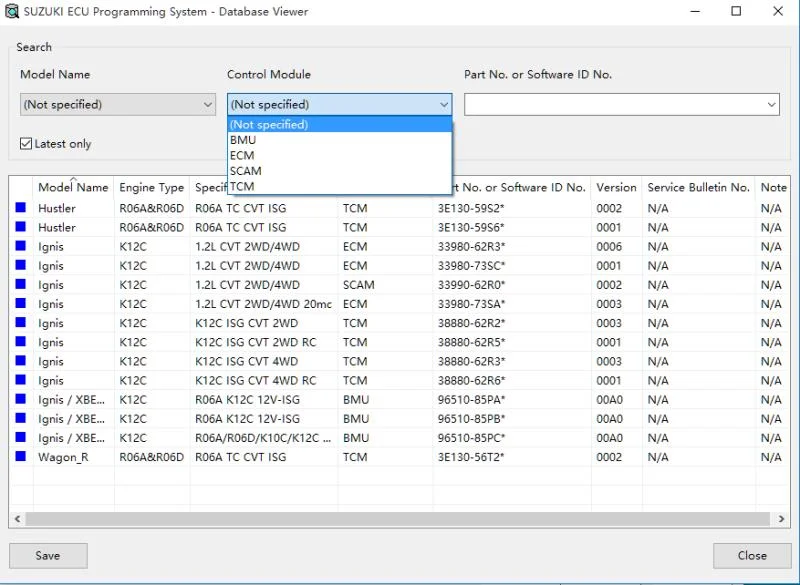
Task: Select ECM in Control Module list
Action: (340, 155)
